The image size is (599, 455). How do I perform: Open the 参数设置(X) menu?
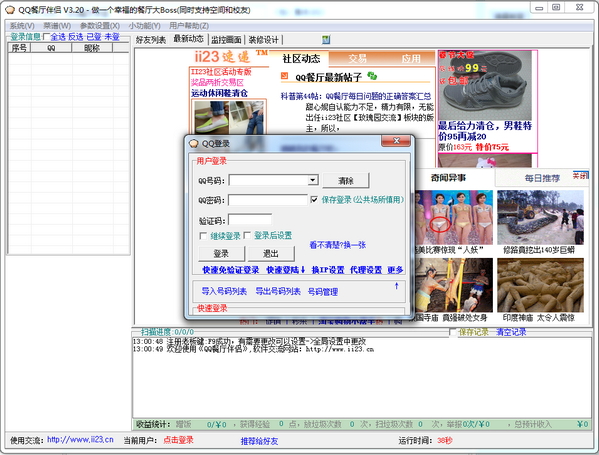(100, 26)
